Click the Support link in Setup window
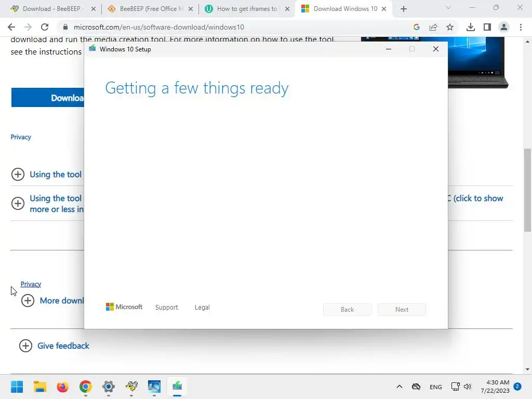Screen dimensions: 532x399 point(167,308)
